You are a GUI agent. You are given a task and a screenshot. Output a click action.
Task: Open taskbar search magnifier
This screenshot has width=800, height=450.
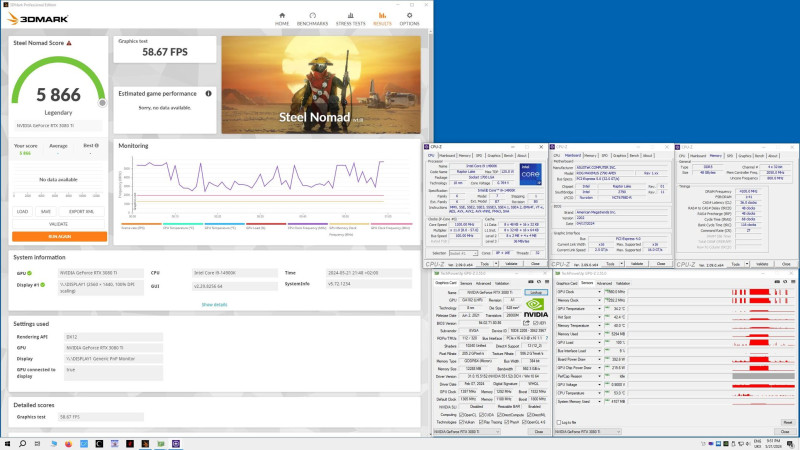(22, 444)
